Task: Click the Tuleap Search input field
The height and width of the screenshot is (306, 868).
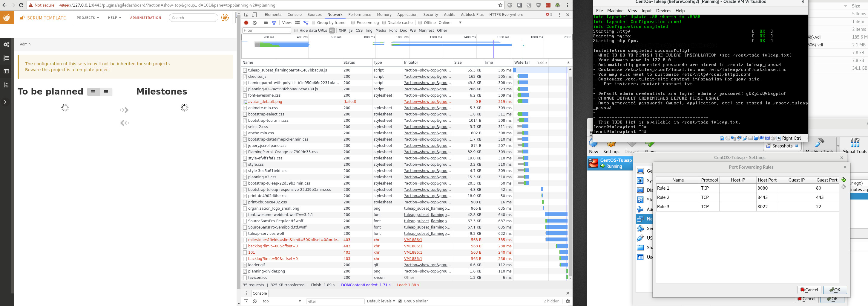Action: (x=194, y=18)
